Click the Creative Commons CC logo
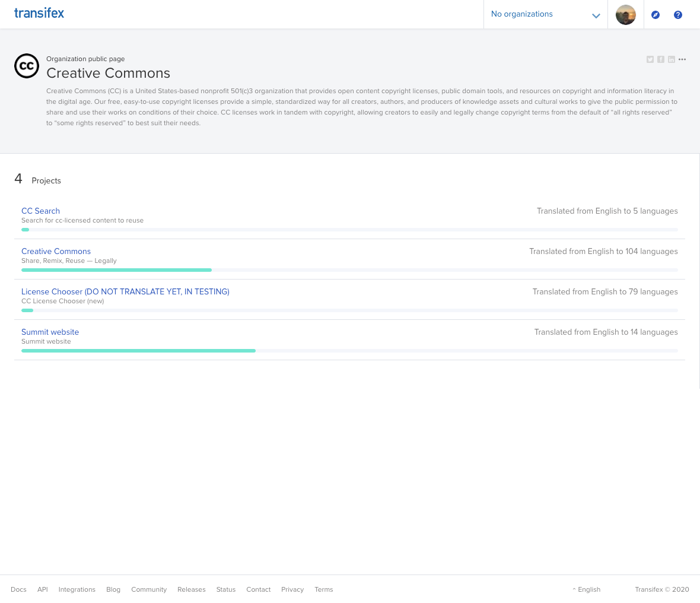 pyautogui.click(x=27, y=66)
